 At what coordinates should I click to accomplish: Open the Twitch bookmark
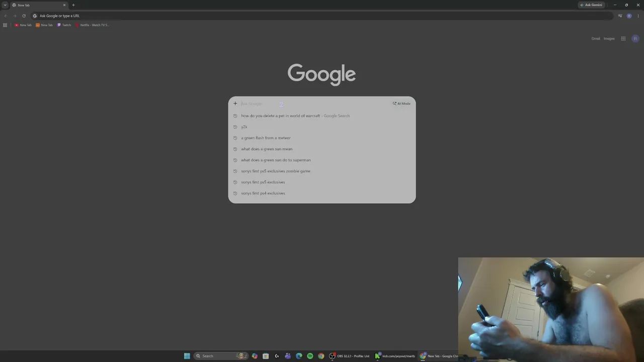pos(64,25)
